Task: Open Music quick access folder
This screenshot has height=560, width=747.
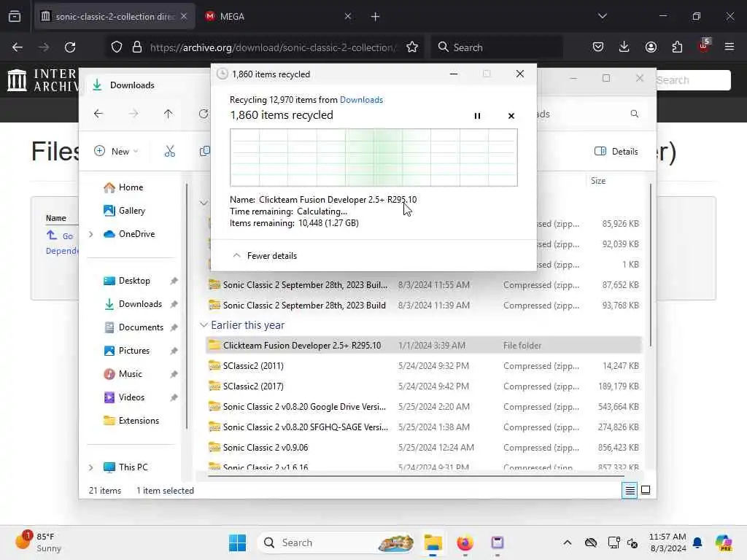Action: point(123,374)
